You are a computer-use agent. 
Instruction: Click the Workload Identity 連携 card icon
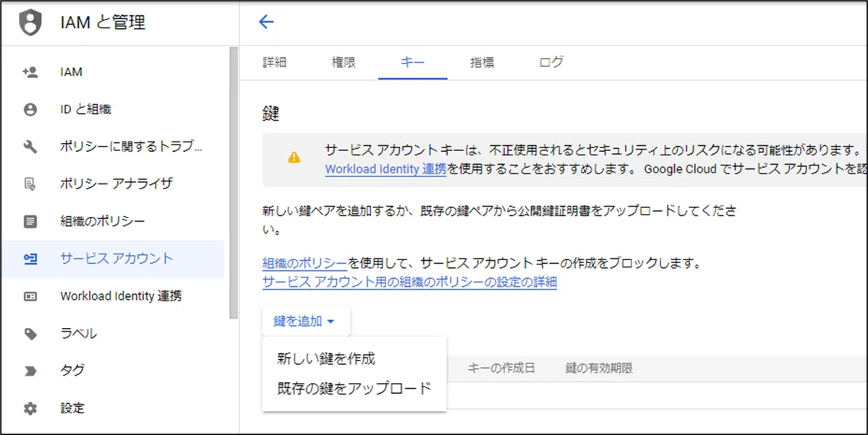[x=30, y=296]
